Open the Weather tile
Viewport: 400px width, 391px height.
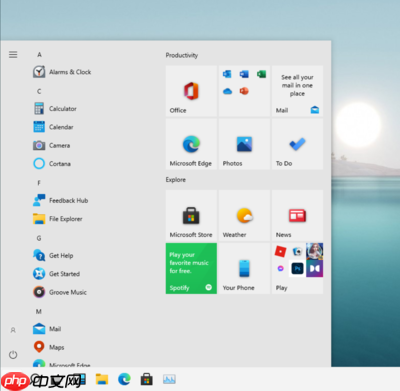point(244,215)
